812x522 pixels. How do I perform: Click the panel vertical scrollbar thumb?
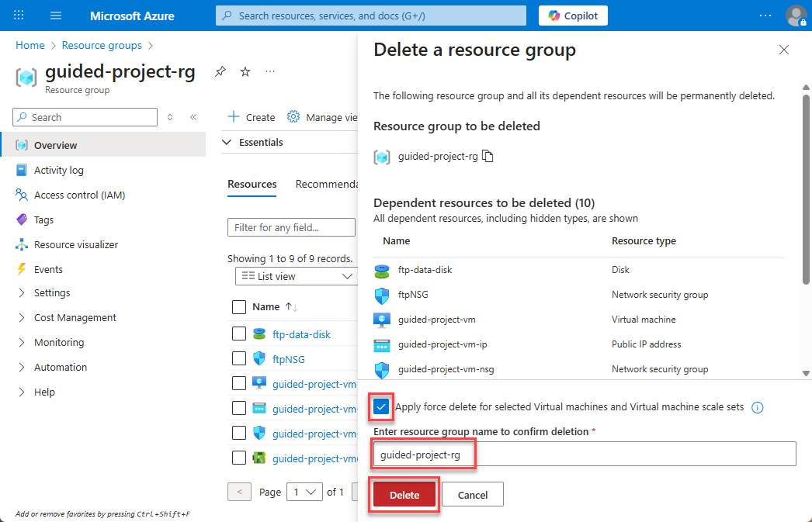(806, 189)
